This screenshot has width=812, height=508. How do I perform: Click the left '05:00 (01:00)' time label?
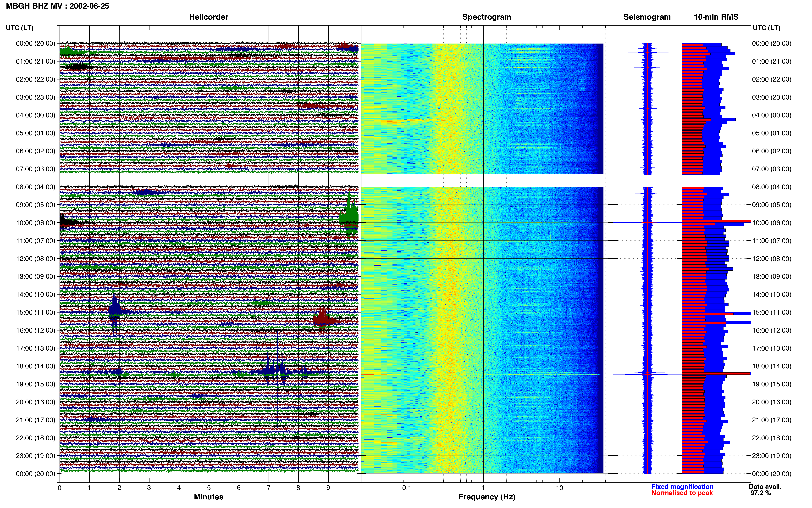pos(36,133)
